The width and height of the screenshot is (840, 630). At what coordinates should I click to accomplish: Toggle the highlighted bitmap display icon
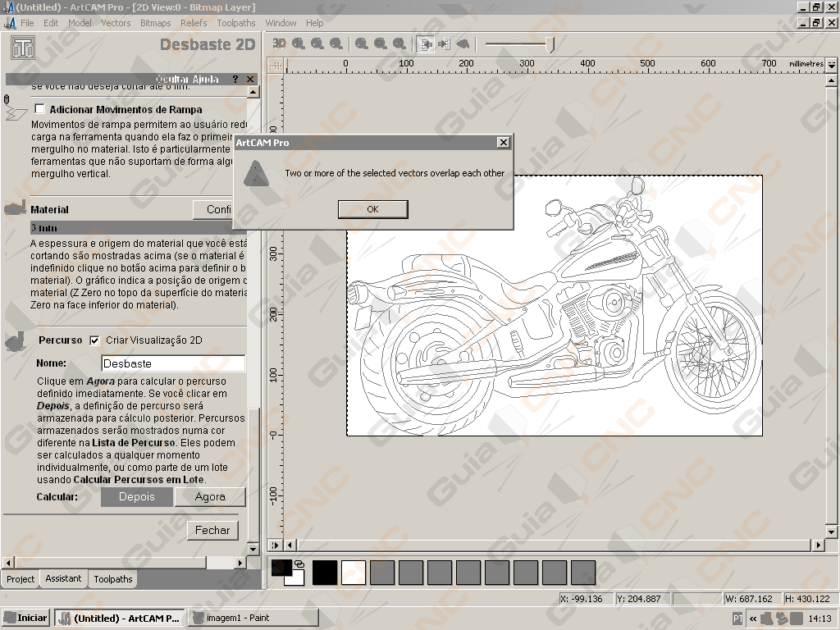pyautogui.click(x=426, y=44)
